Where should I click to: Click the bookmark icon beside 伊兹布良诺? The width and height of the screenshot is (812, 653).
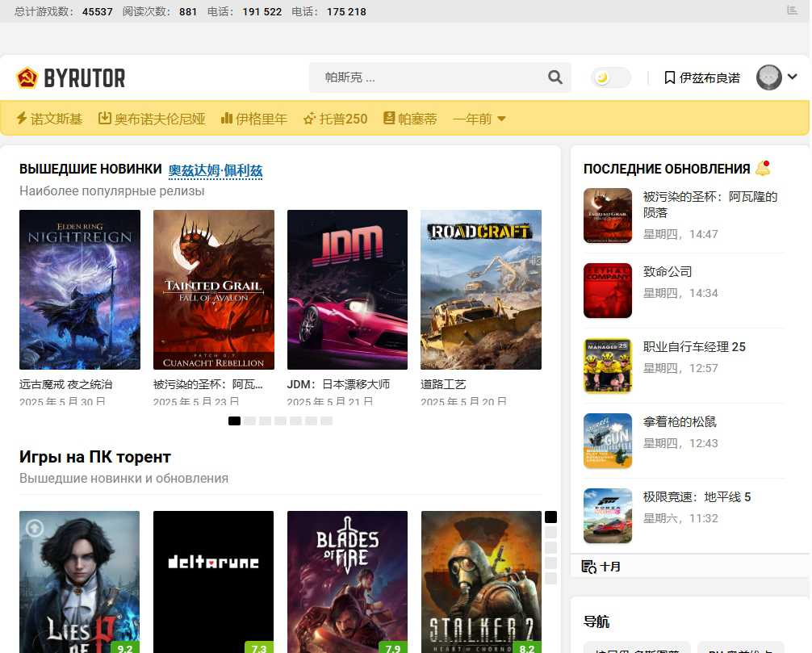(668, 77)
